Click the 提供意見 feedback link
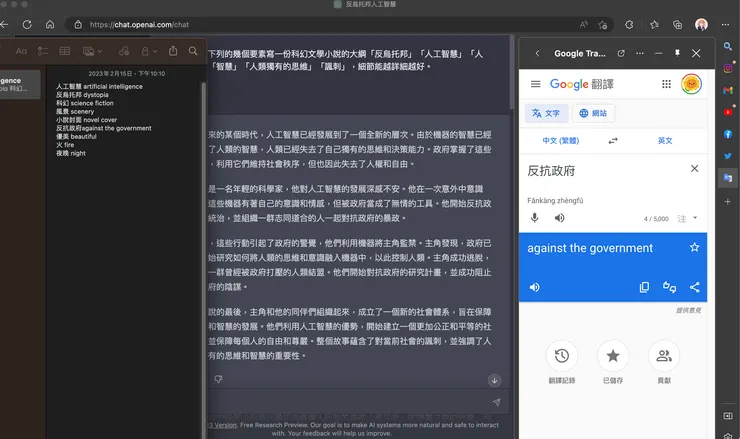The width and height of the screenshot is (740, 439). coord(688,310)
